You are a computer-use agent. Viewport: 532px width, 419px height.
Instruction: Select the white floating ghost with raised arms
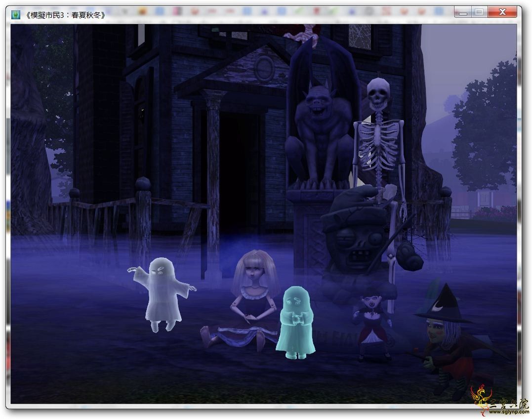[x=162, y=294]
